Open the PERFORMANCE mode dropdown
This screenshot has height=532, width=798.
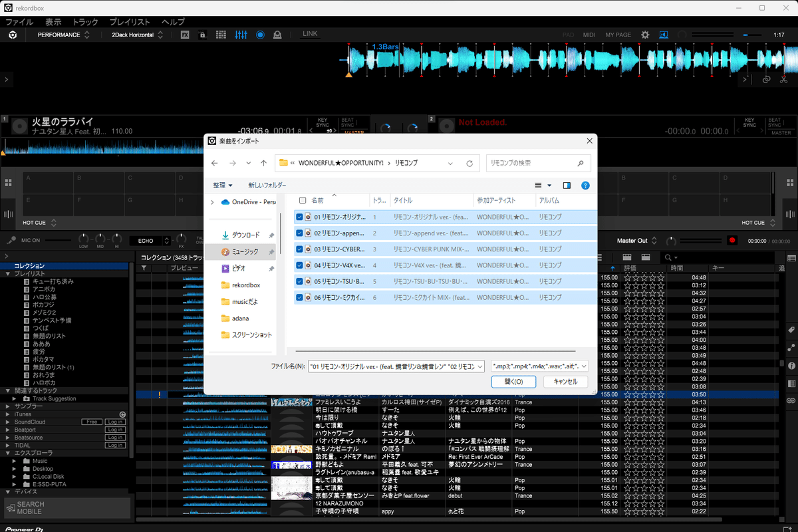pos(63,35)
